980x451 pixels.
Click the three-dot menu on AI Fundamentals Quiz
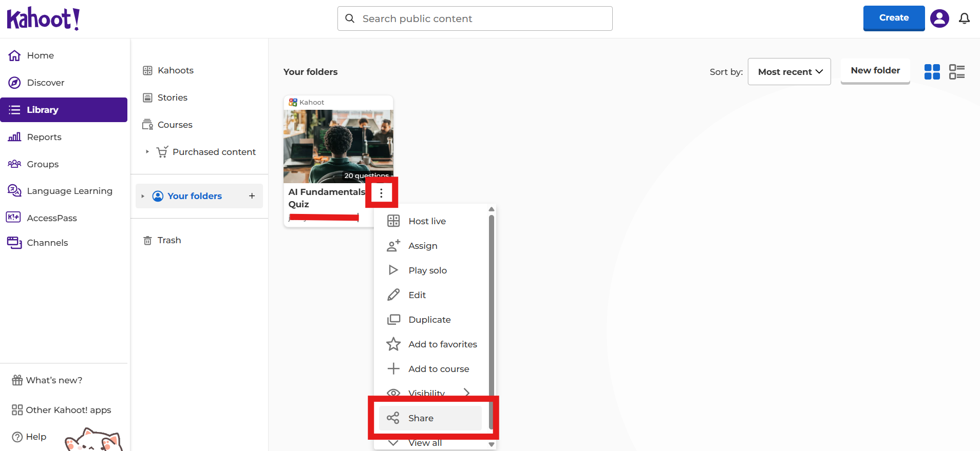tap(381, 193)
